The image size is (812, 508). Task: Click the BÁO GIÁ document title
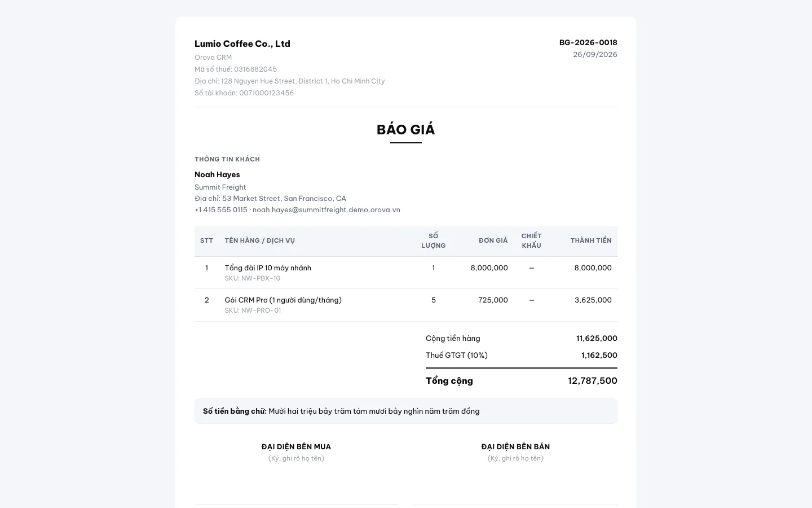[x=406, y=129]
